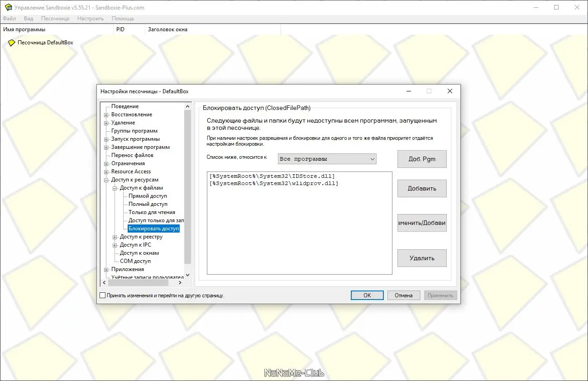The width and height of the screenshot is (588, 381).
Task: Close the DefaultBox settings dialog
Action: tap(450, 91)
